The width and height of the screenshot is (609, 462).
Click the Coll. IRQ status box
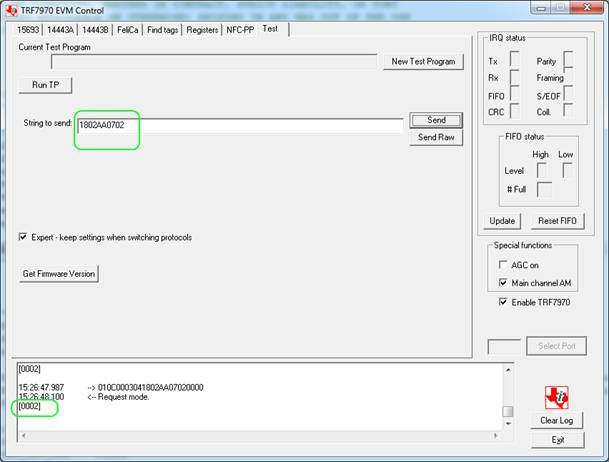[x=568, y=110]
